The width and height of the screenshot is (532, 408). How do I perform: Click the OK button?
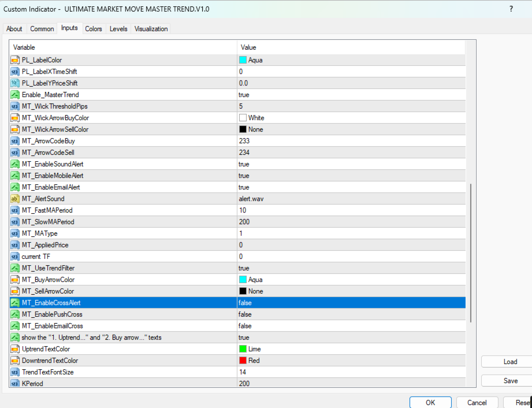[430, 403]
